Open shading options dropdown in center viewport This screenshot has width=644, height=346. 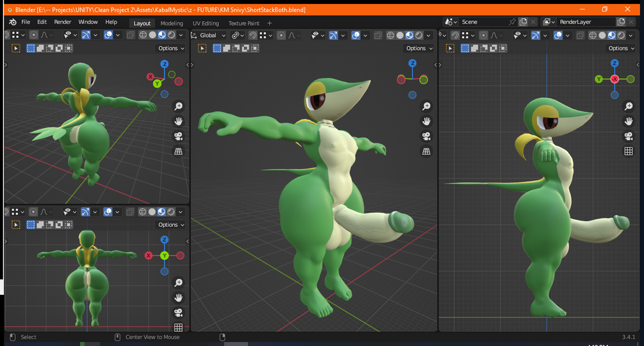coord(429,36)
